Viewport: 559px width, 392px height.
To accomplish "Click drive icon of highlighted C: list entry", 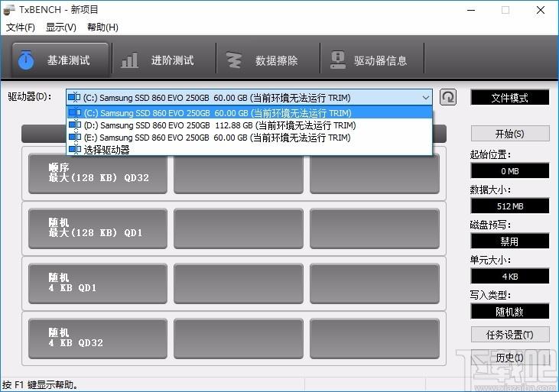I will pos(75,112).
